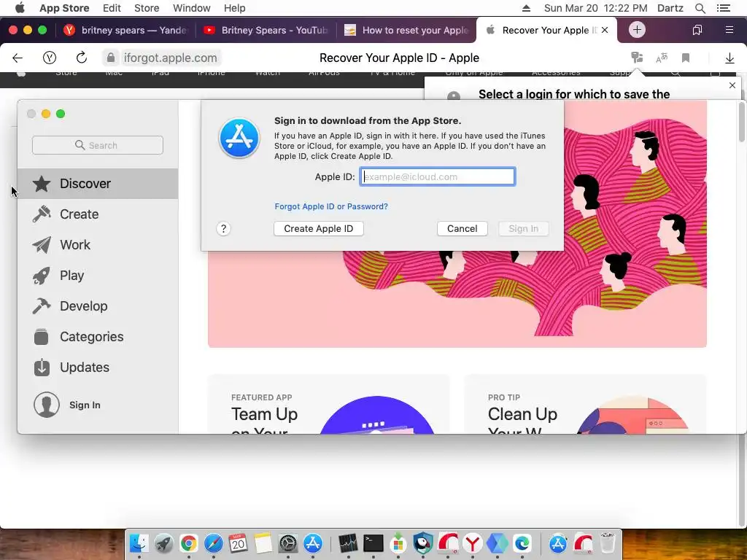Viewport: 747px width, 560px height.
Task: Open Trash from the dock
Action: 608,542
